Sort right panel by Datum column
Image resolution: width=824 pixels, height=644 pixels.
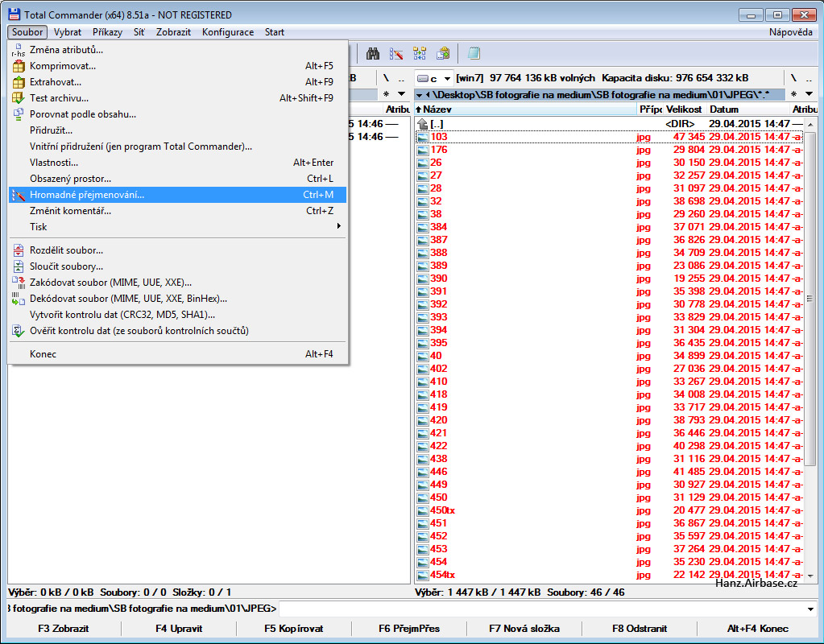[748, 109]
